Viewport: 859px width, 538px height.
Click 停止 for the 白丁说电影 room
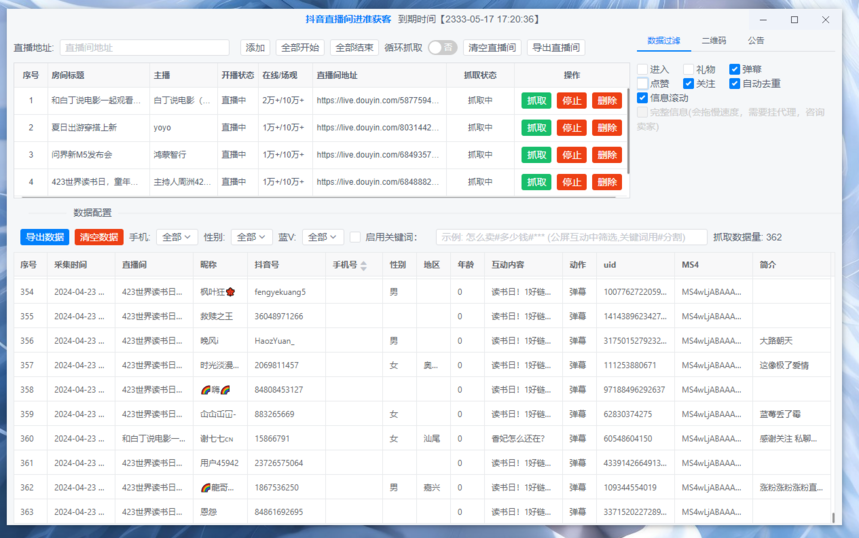coord(571,101)
